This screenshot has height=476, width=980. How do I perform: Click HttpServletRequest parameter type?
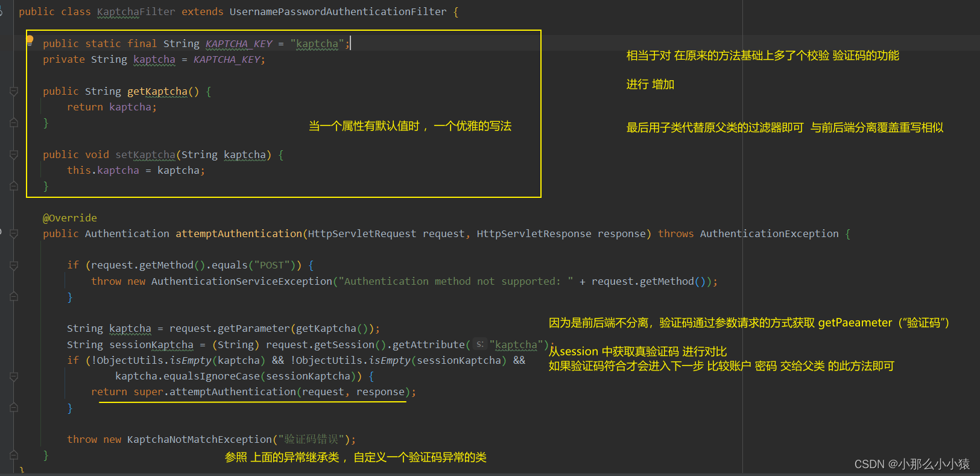click(x=362, y=233)
